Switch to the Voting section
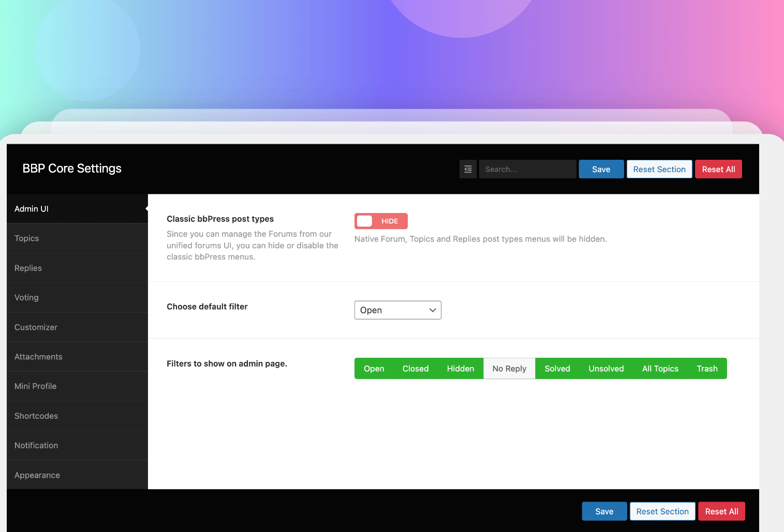The width and height of the screenshot is (784, 532). coord(77,297)
